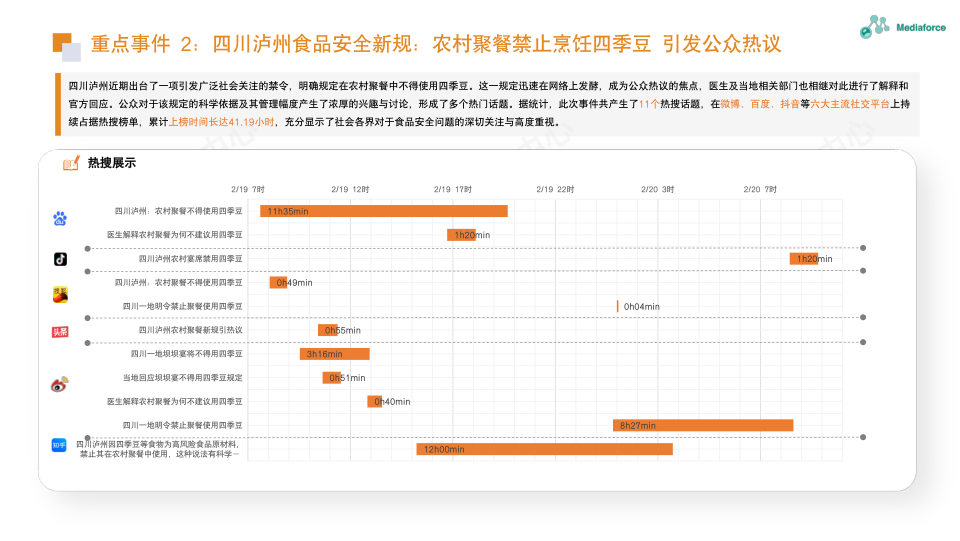Click the 0h04min label

pyautogui.click(x=641, y=307)
